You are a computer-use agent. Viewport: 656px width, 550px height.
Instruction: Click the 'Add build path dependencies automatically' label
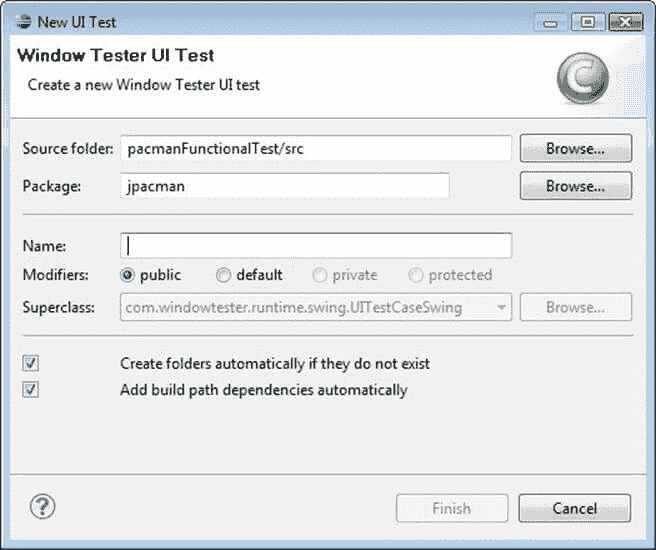pos(264,390)
